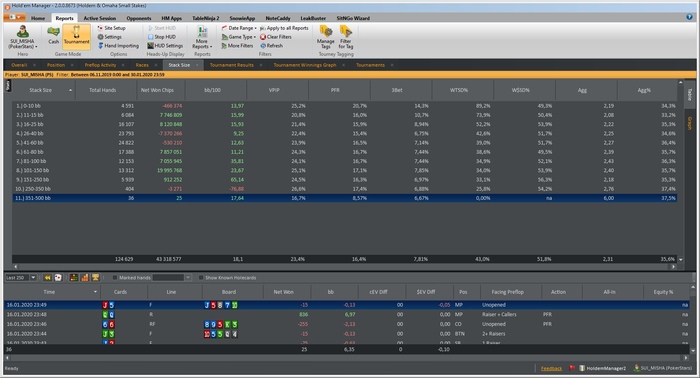
Task: Open the help icon in the title ribbon
Action: [689, 17]
